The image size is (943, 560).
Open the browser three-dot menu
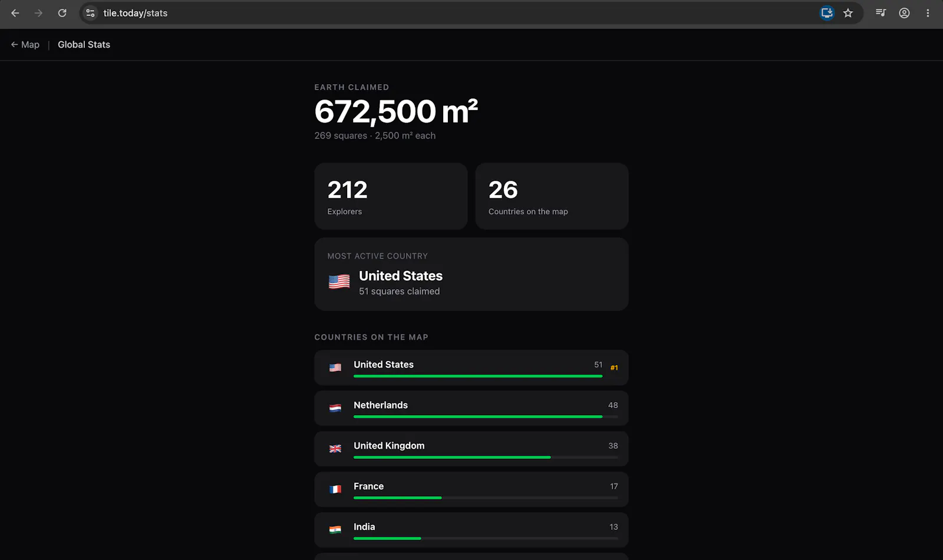(x=928, y=13)
